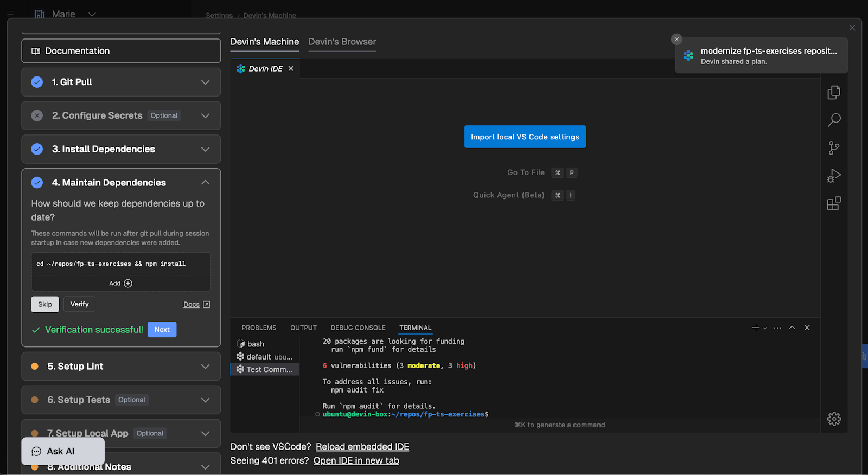The width and height of the screenshot is (868, 475).
Task: Open the Docs link
Action: [192, 305]
